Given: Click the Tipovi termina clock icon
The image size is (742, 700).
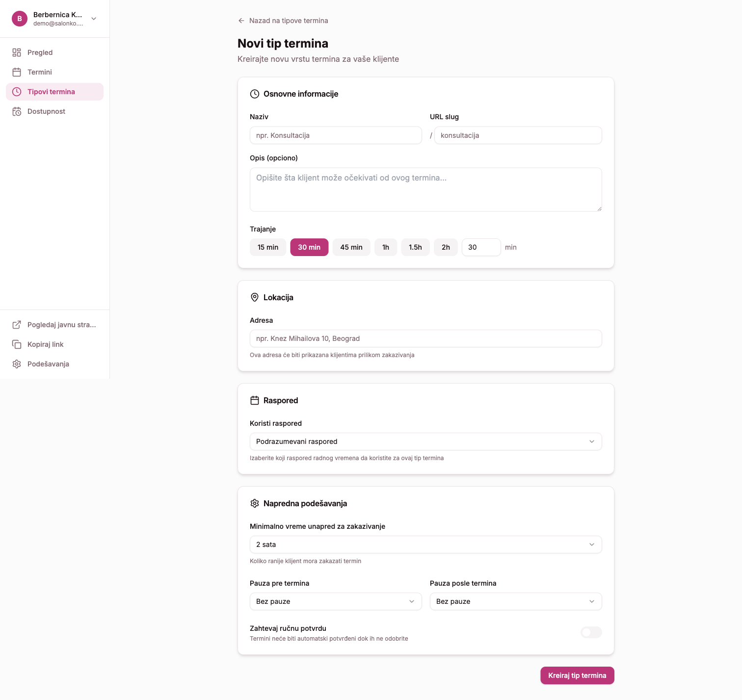Looking at the screenshot, I should [17, 92].
